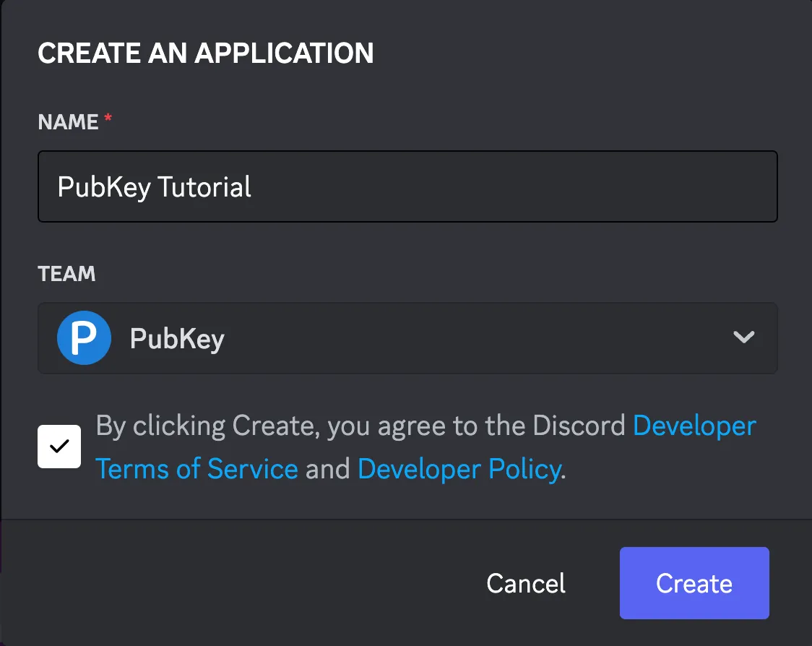The image size is (812, 646).
Task: Focus the application Name input field
Action: [407, 186]
